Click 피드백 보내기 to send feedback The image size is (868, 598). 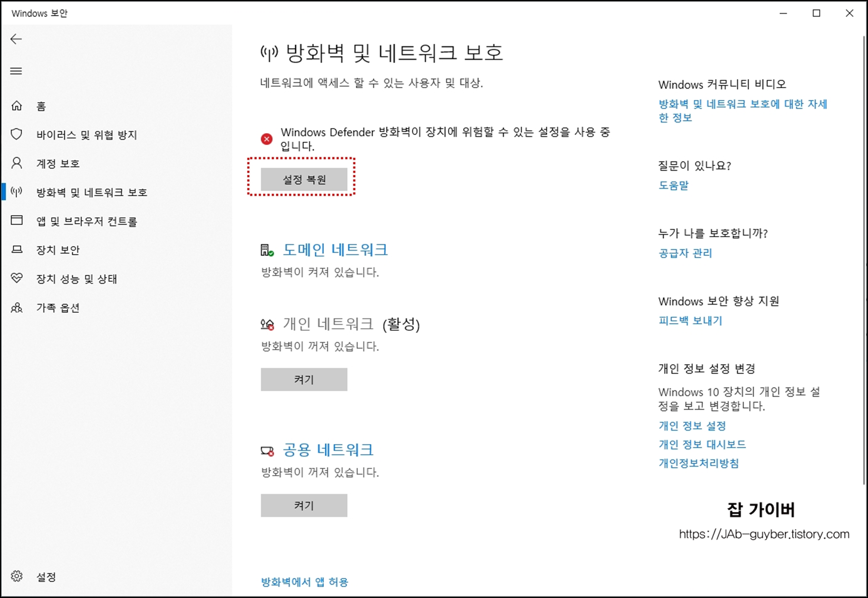click(691, 321)
